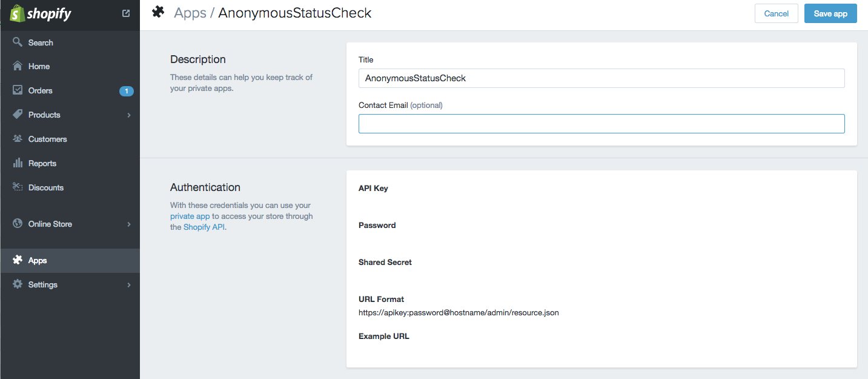Open the Orders section
Screen dimensions: 868x379
[70, 90]
